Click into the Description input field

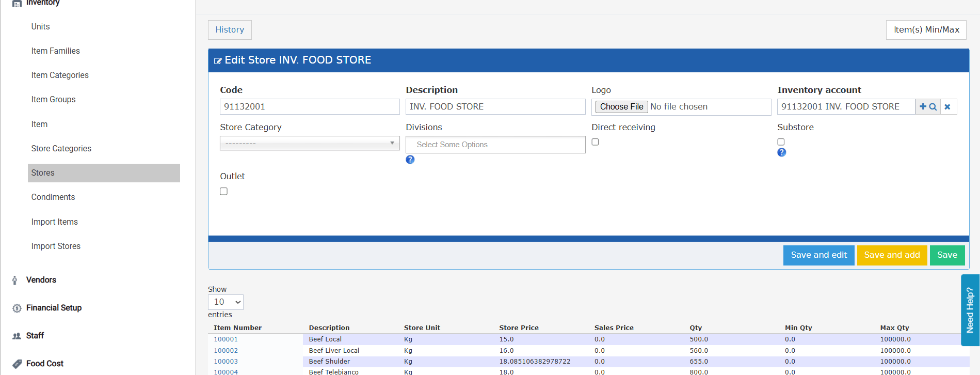coord(495,107)
